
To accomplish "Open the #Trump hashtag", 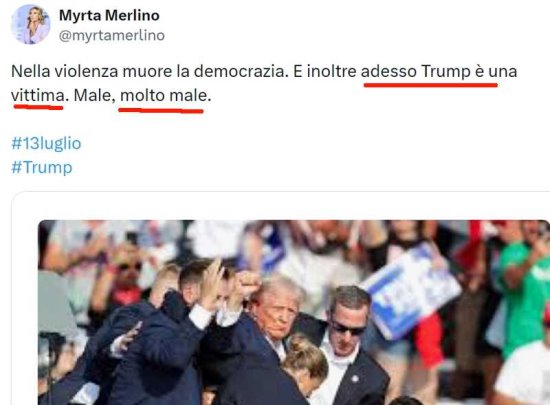I will pyautogui.click(x=42, y=167).
